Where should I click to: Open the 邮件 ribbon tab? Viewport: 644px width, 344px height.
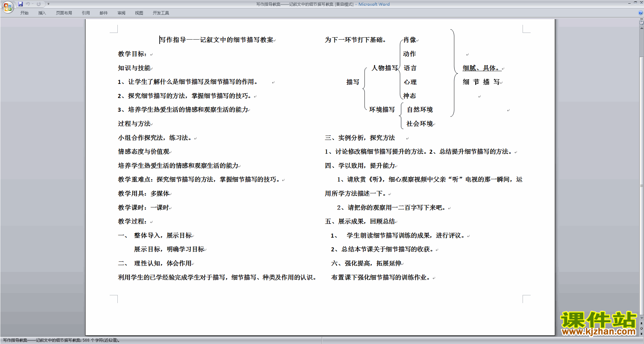104,13
